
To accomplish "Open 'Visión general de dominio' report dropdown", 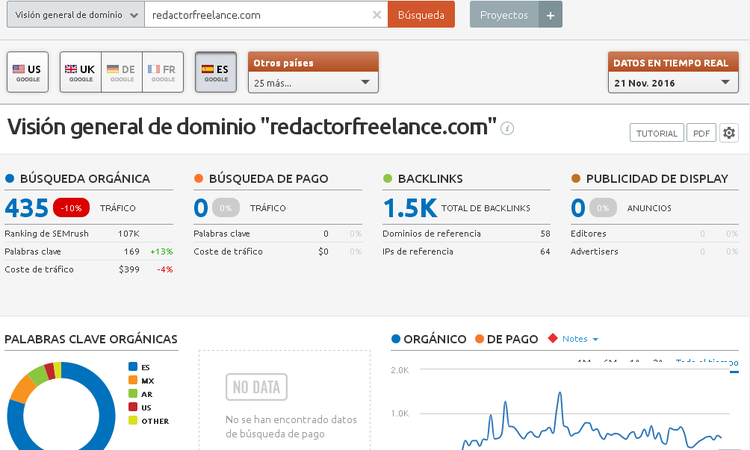I will pos(76,15).
